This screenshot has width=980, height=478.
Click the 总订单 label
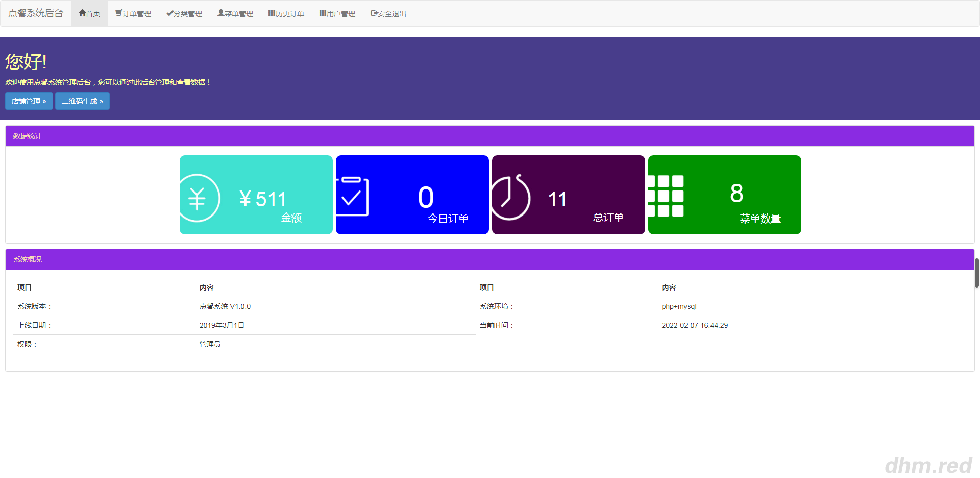[608, 218]
